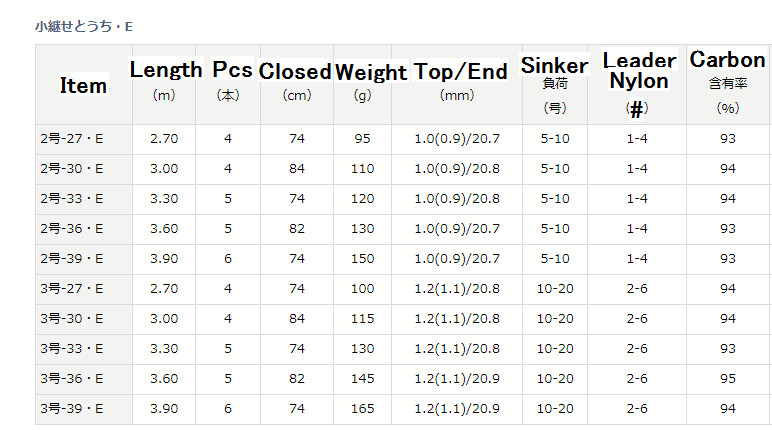
Task: Click the 2号-30・E item cell
Action: 84,169
